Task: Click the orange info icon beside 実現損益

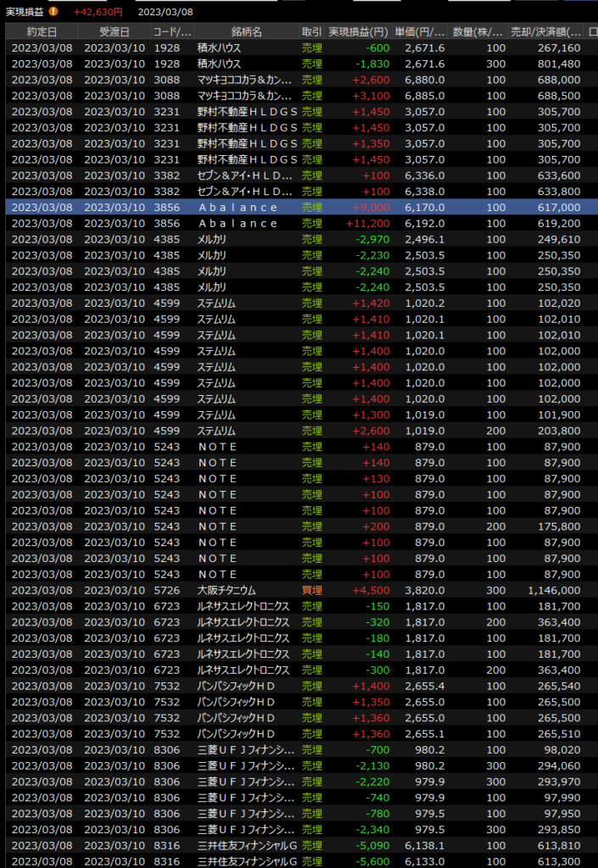Action: [x=54, y=12]
